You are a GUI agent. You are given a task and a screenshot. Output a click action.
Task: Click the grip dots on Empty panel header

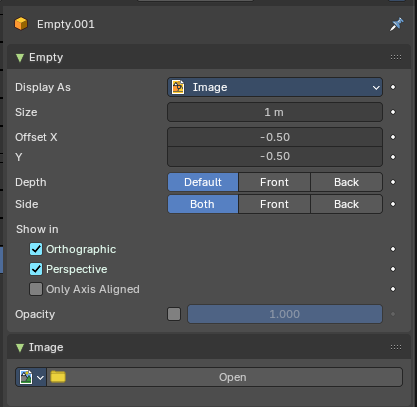pyautogui.click(x=396, y=57)
